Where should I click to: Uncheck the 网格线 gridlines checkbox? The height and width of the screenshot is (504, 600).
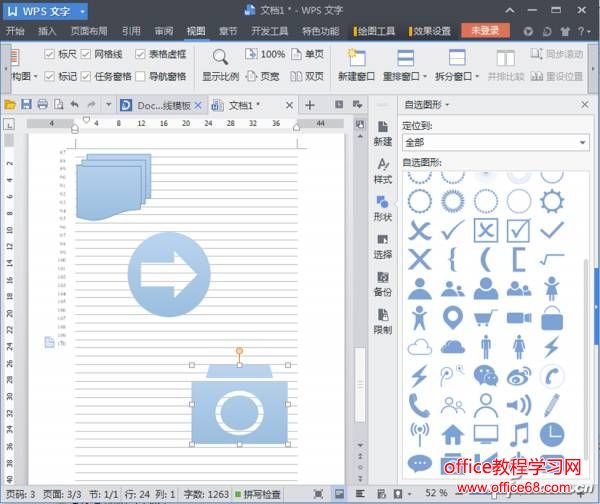[x=86, y=54]
